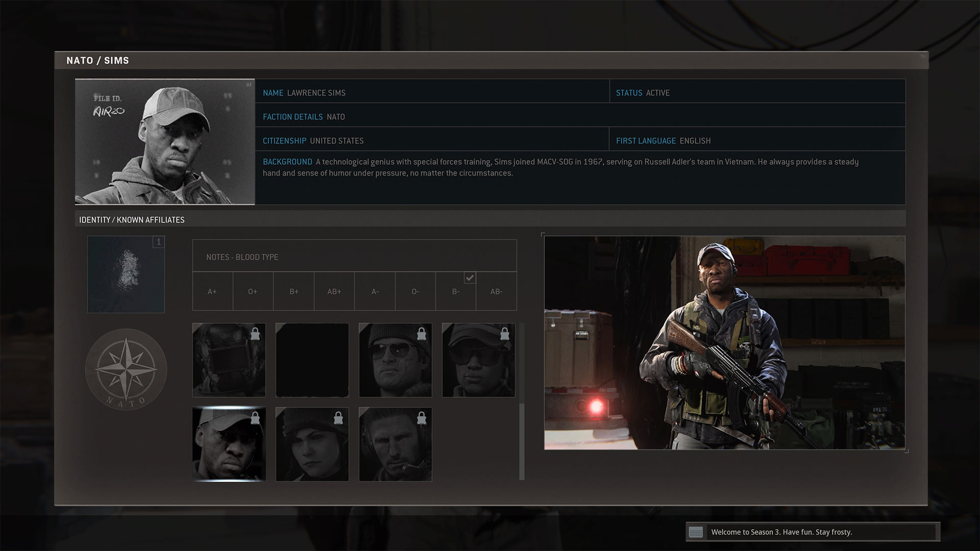The height and width of the screenshot is (551, 980).
Task: Click the Sims black-and-white file ID photo
Action: click(165, 142)
